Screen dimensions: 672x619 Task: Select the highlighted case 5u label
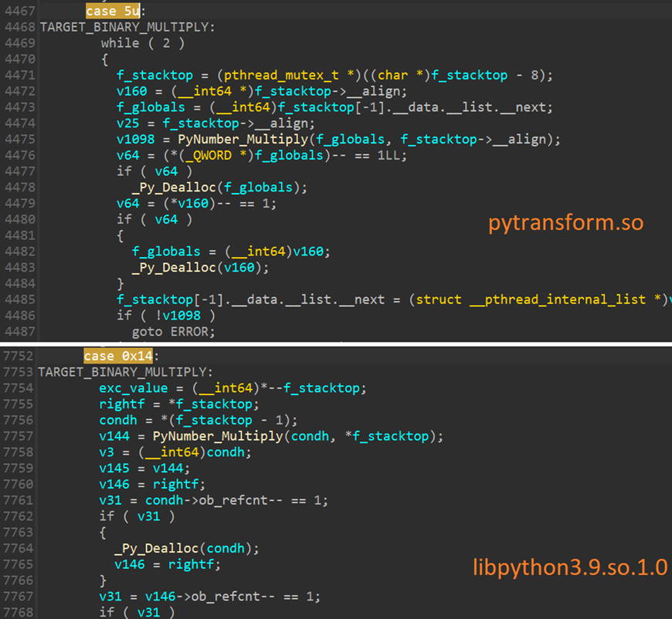[110, 11]
